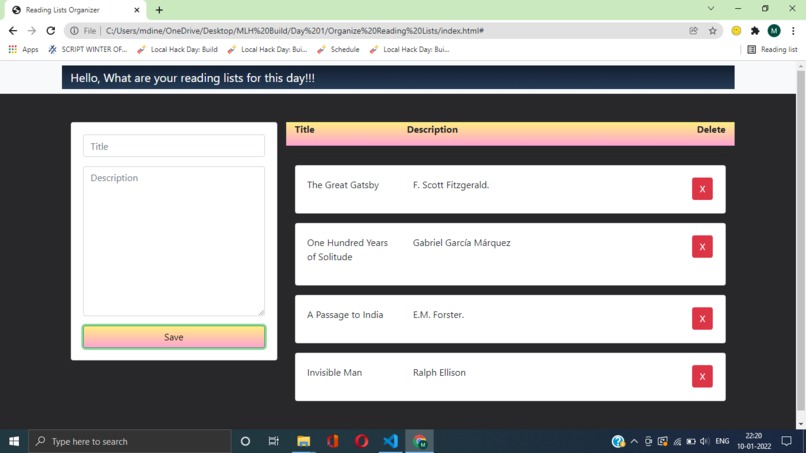806x453 pixels.
Task: Select the Reading Lists Organizer tab
Action: (x=75, y=10)
